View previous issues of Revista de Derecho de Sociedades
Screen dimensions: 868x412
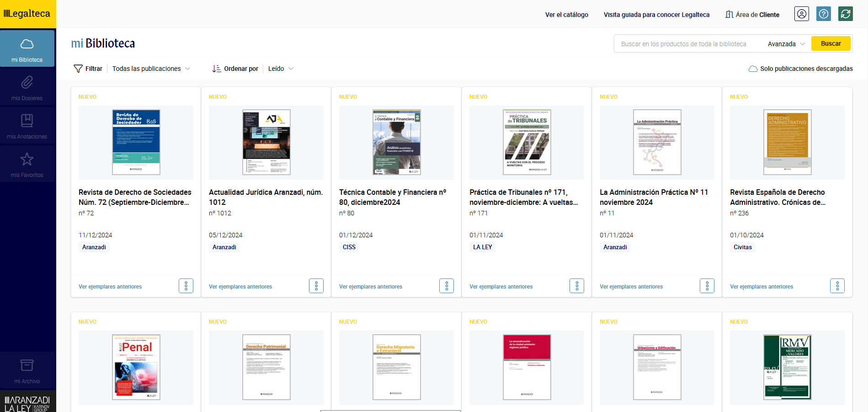tap(110, 287)
